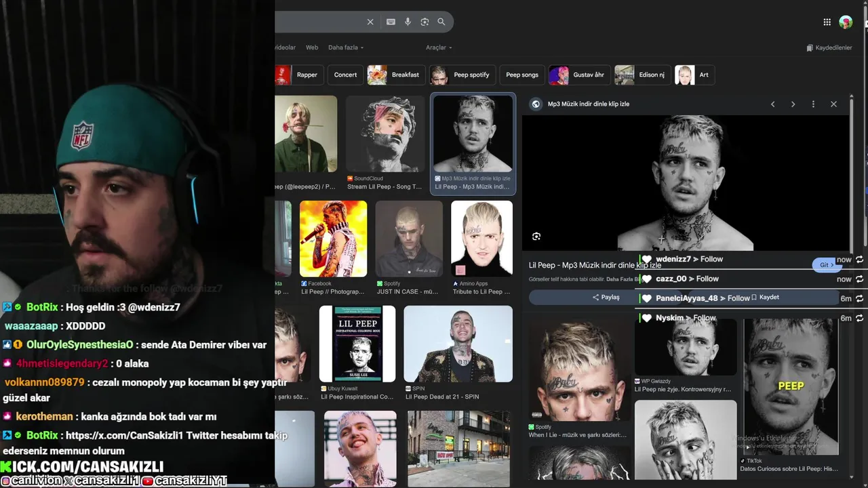Viewport: 868px width, 488px height.
Task: Click the heart icon beside Nyskim
Action: pos(647,318)
